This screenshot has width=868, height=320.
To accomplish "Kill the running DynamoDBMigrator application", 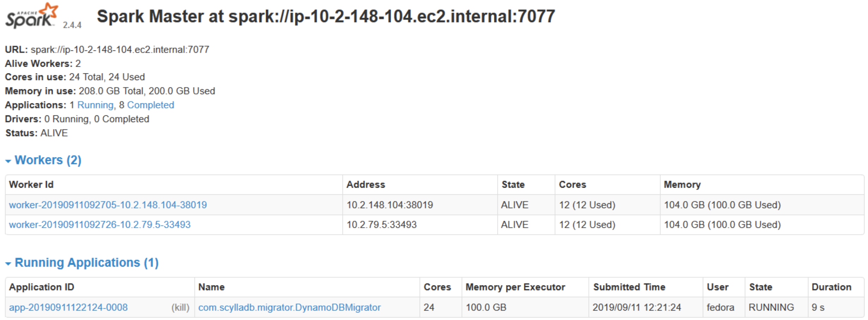I will pos(180,308).
